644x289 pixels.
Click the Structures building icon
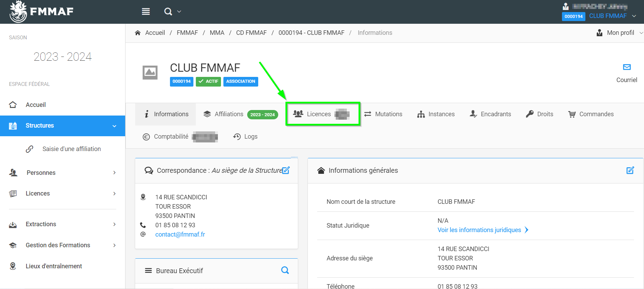click(13, 126)
